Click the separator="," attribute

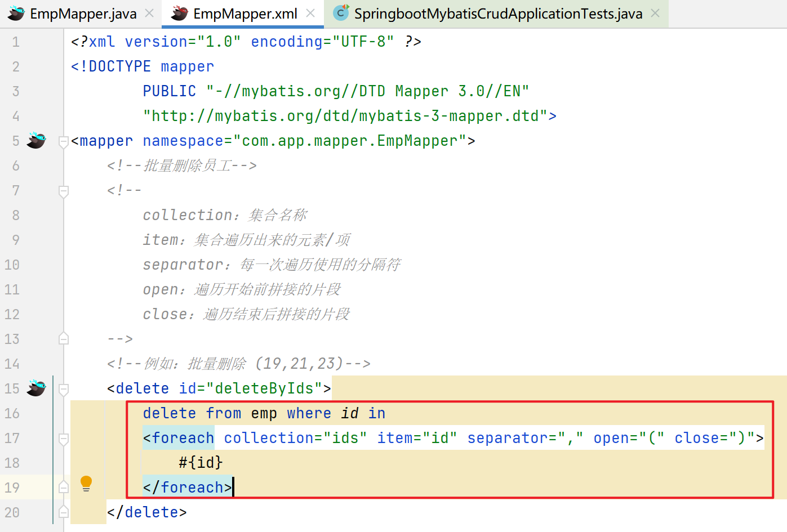[526, 438]
